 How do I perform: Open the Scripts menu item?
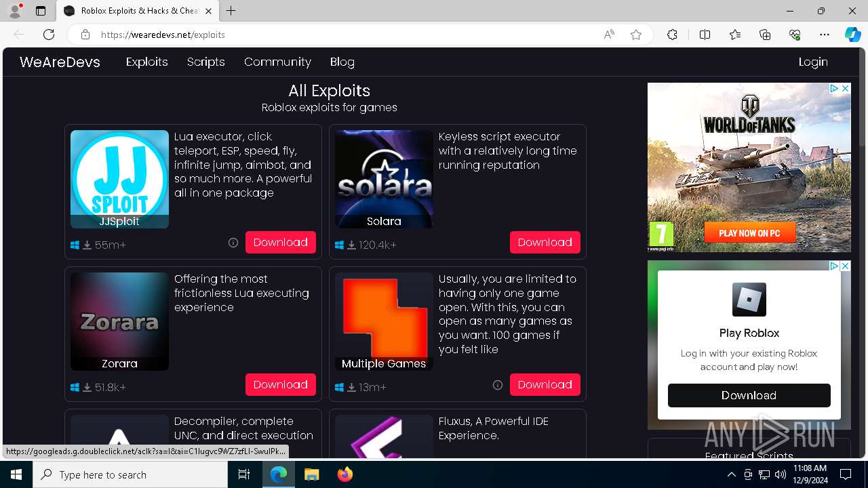click(206, 62)
